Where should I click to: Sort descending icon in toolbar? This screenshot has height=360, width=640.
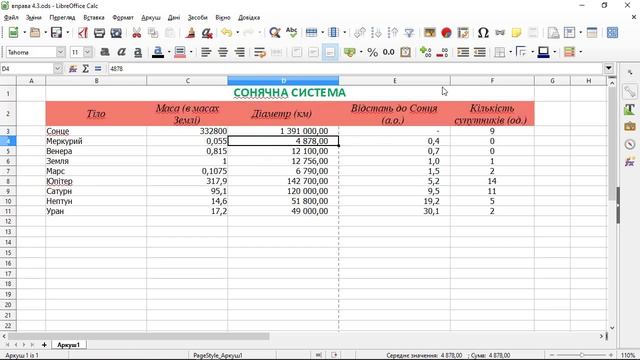(x=393, y=33)
